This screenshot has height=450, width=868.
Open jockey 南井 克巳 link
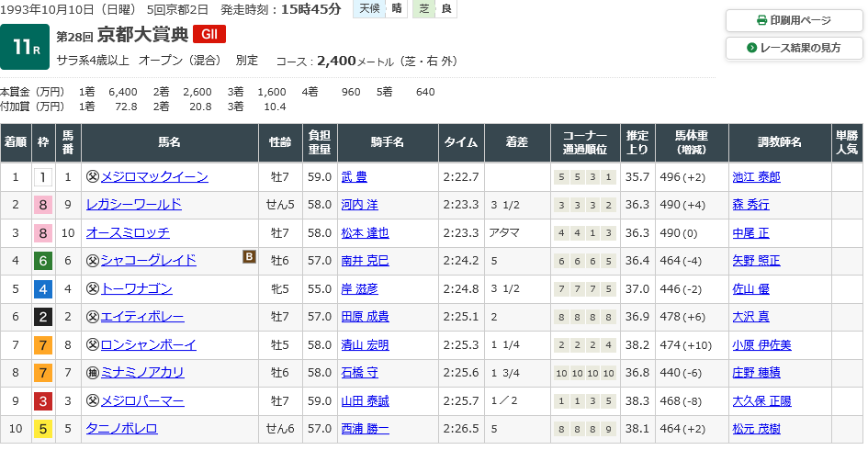click(366, 261)
